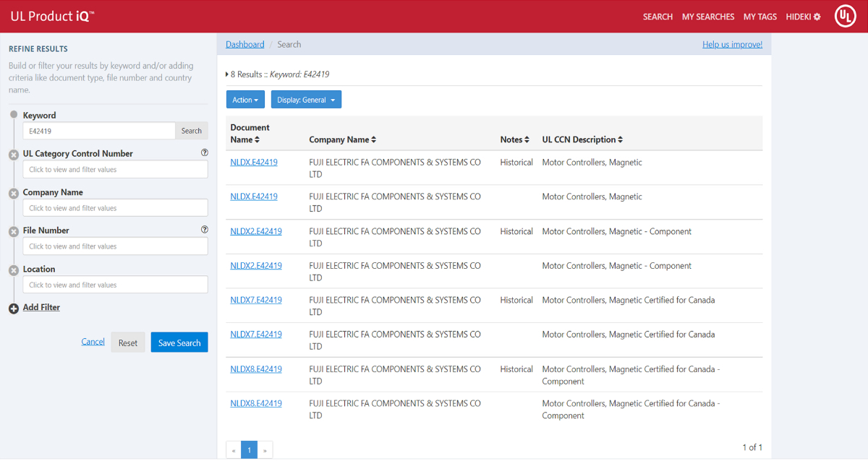Click the Help us improve! link
Viewport: 868px width, 461px height.
pos(732,44)
